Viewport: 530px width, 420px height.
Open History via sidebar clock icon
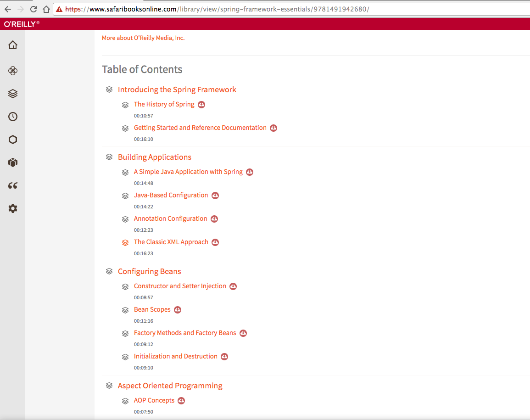[13, 117]
